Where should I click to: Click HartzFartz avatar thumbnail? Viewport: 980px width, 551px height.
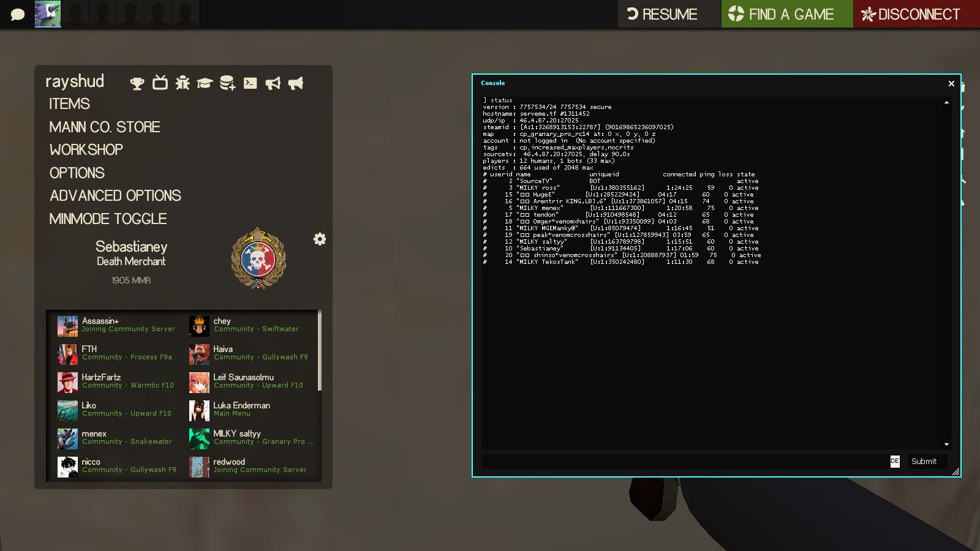pos(67,383)
